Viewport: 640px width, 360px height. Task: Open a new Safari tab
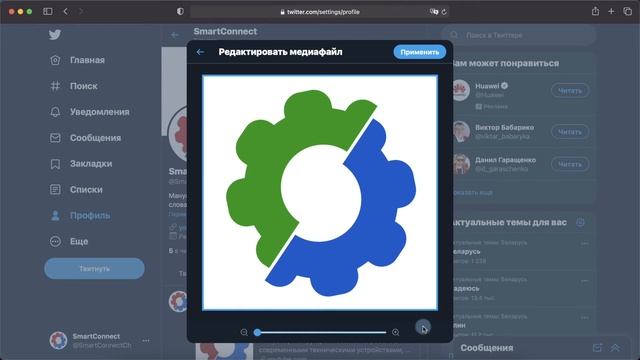pyautogui.click(x=611, y=11)
